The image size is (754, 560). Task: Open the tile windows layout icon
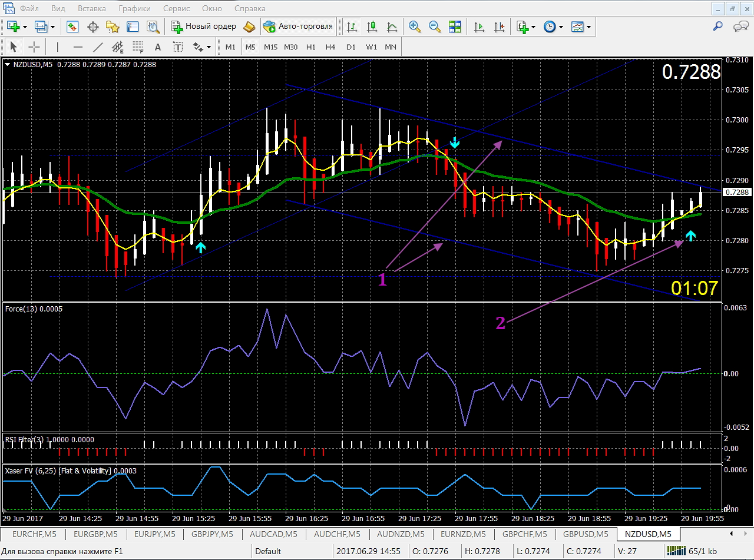click(x=455, y=26)
